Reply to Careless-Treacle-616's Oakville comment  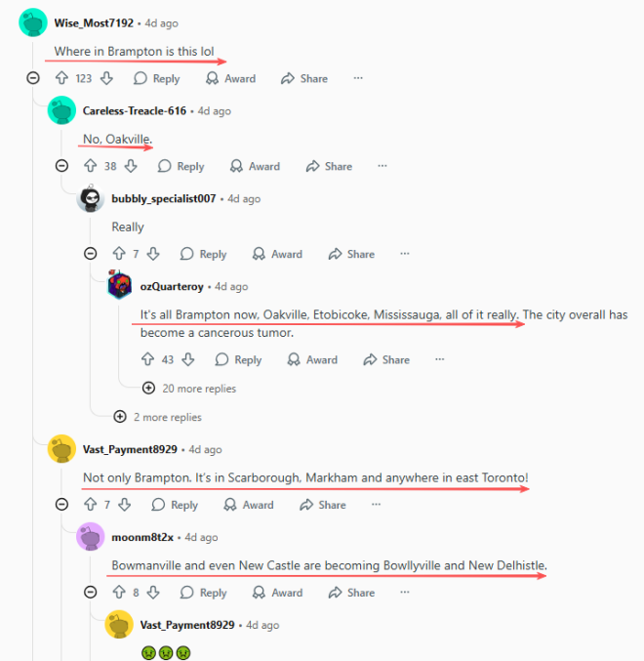click(x=181, y=166)
